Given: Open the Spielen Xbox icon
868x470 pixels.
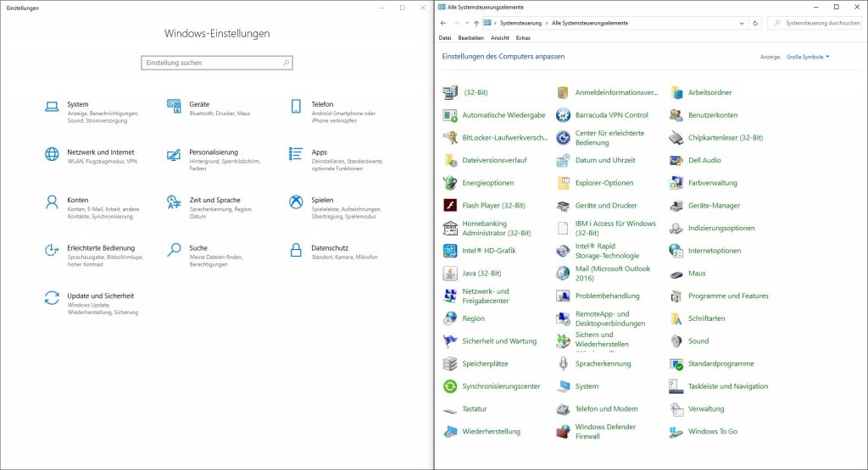Looking at the screenshot, I should 296,202.
